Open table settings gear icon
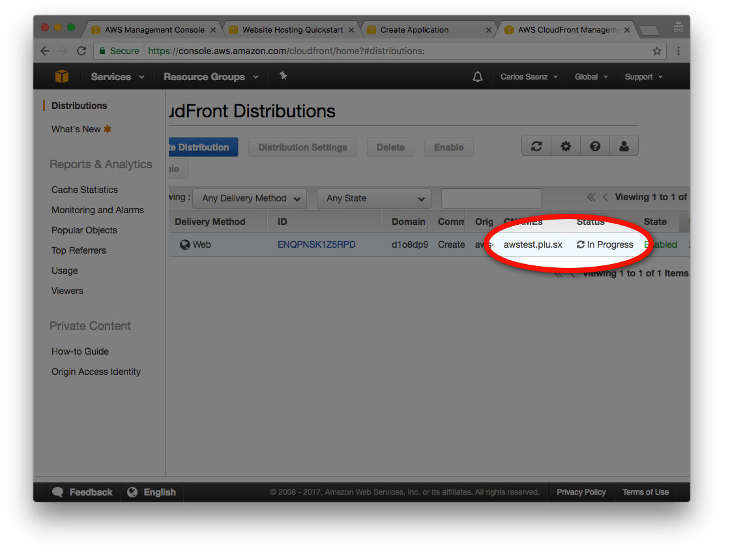Image resolution: width=730 pixels, height=560 pixels. point(566,147)
